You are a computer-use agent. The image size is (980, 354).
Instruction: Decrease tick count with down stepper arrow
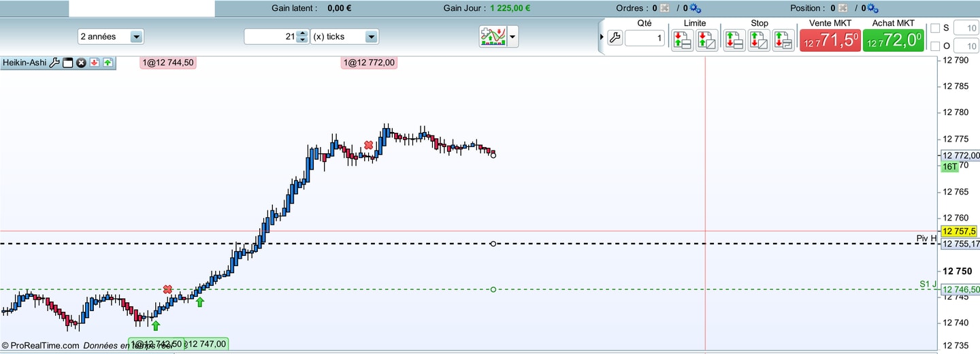coord(302,40)
